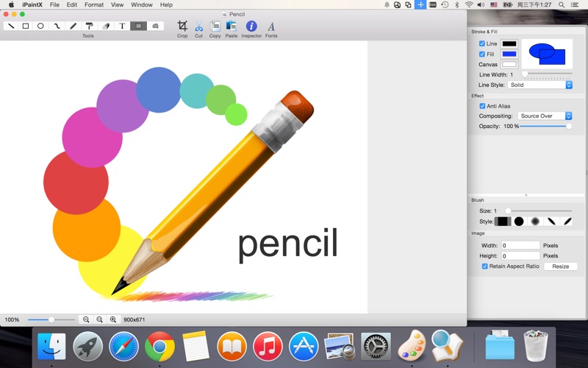Image resolution: width=588 pixels, height=368 pixels.
Task: Open Notification Center list icon
Action: (575, 5)
